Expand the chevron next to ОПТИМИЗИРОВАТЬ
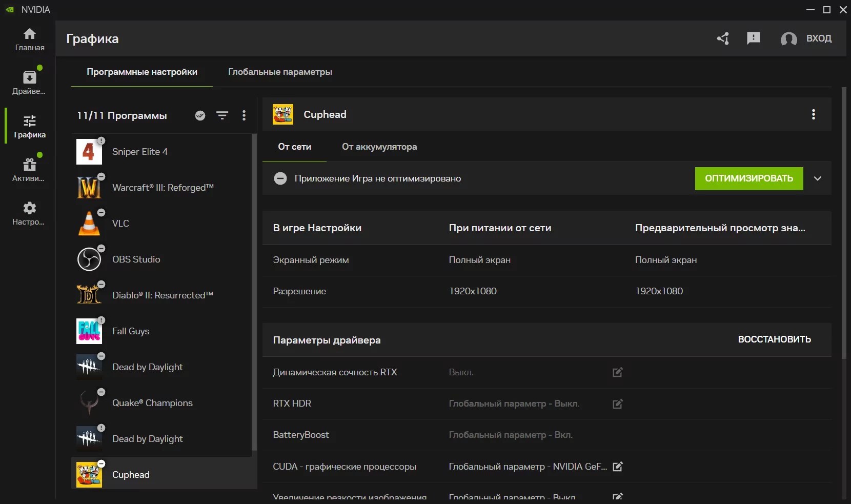Image resolution: width=851 pixels, height=504 pixels. click(818, 178)
